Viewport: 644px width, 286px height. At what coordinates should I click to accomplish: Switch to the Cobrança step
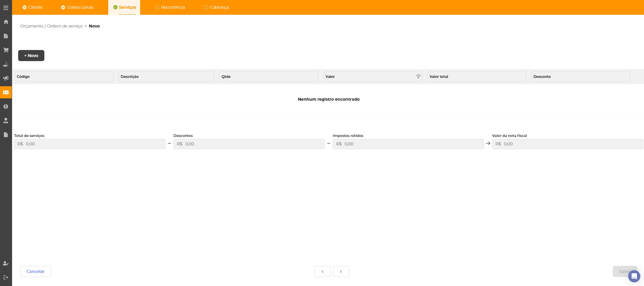click(216, 7)
